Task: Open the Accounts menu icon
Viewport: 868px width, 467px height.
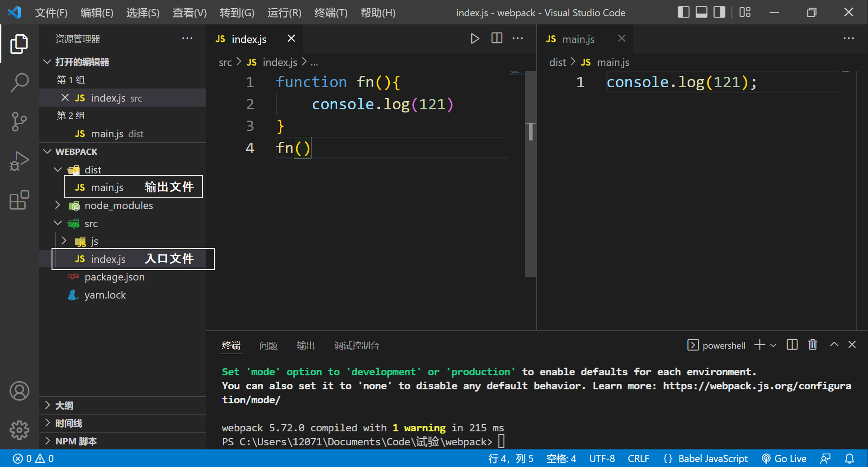Action: [19, 391]
